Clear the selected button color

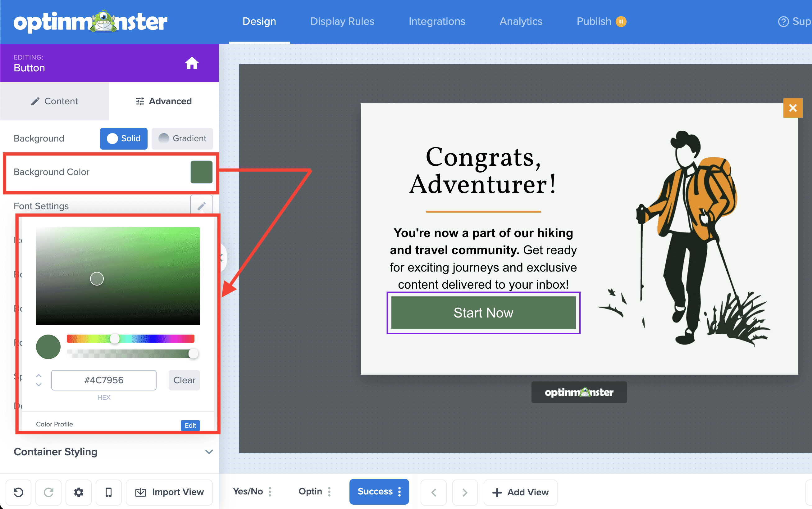184,380
